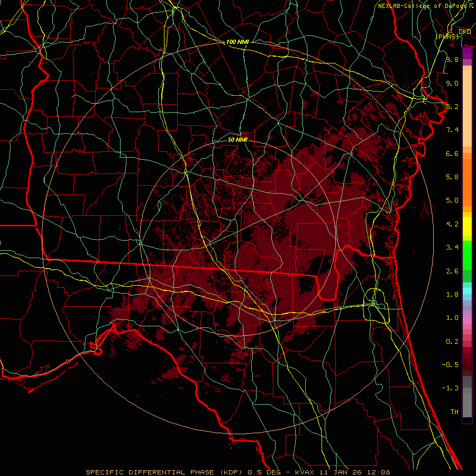
Task: Click the -0.5 value on the color scale
Action: pyautogui.click(x=450, y=365)
